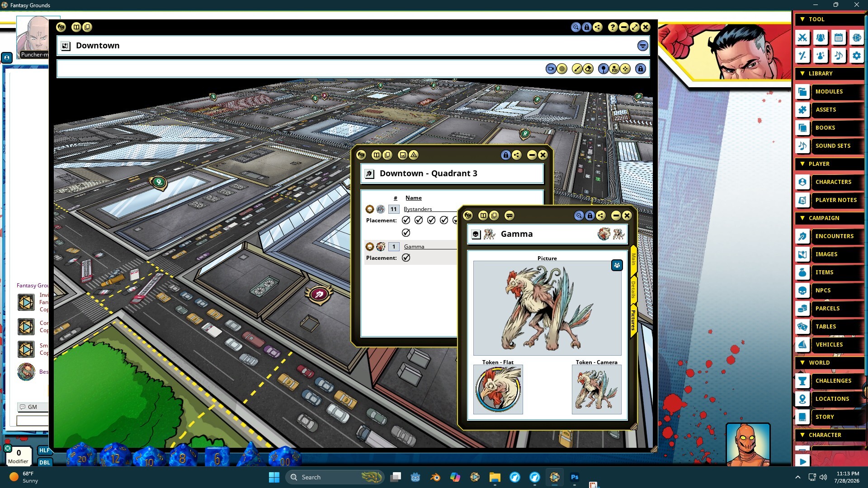
Task: Open the GM chat speaker dropdown
Action: click(33, 407)
